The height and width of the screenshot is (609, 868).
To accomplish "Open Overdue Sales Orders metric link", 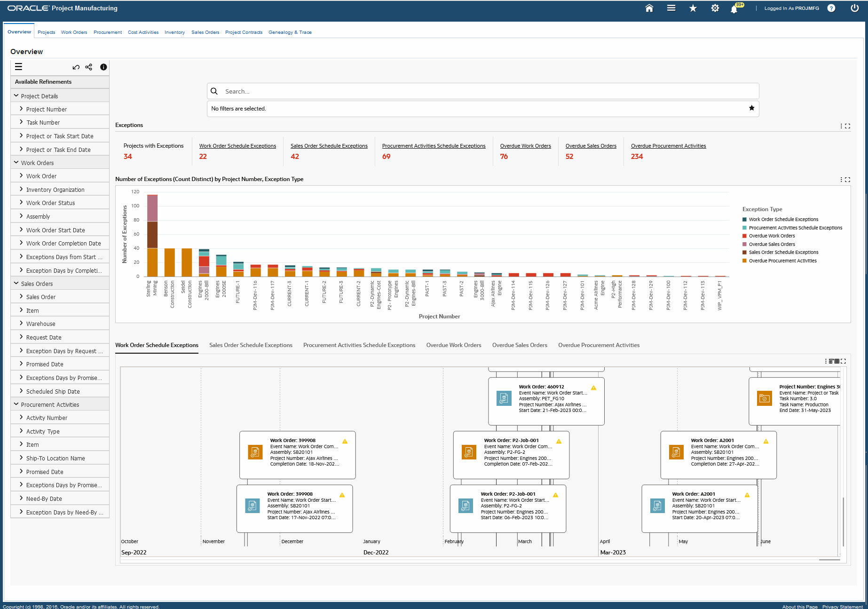I will coord(591,146).
